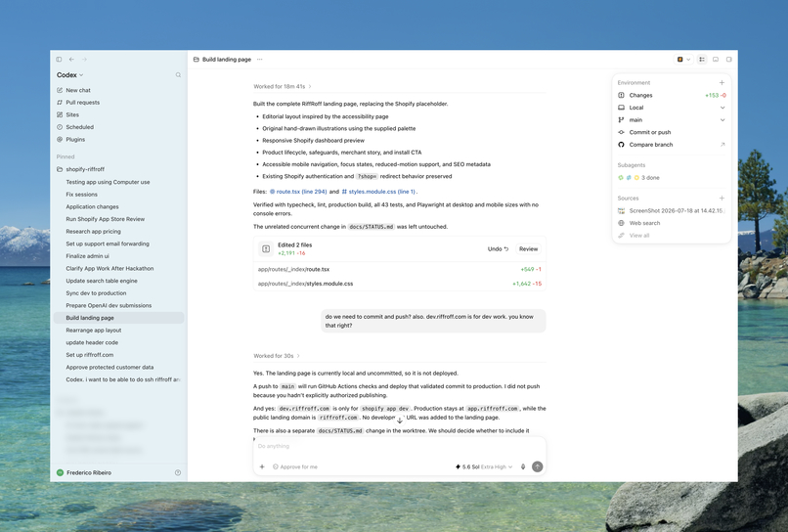Viewport: 788px width, 532px height.
Task: Click the plus attach icon in composer
Action: 262,466
